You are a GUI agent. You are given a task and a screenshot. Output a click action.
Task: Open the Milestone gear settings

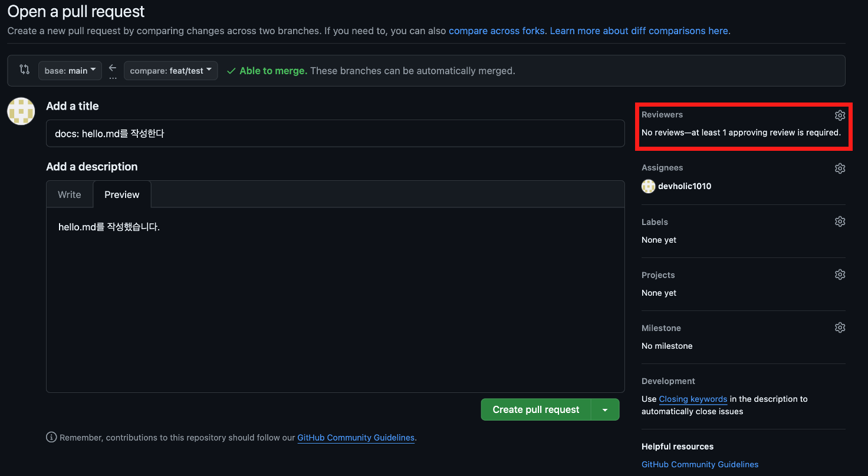[x=840, y=328]
